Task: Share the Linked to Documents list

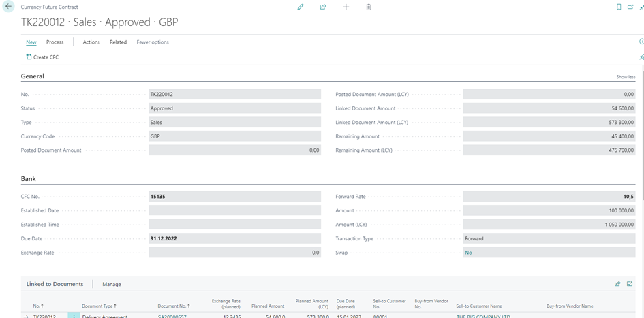Action: [617, 284]
